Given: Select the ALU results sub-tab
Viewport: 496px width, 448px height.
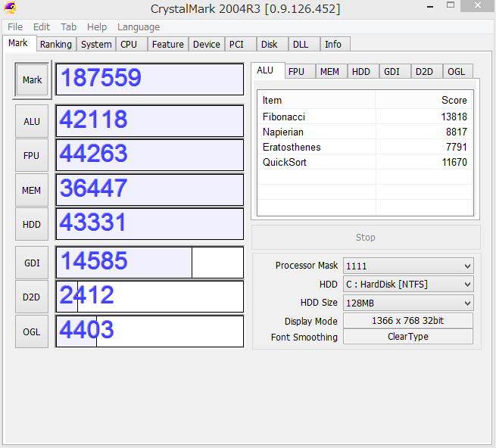Looking at the screenshot, I should pos(267,70).
